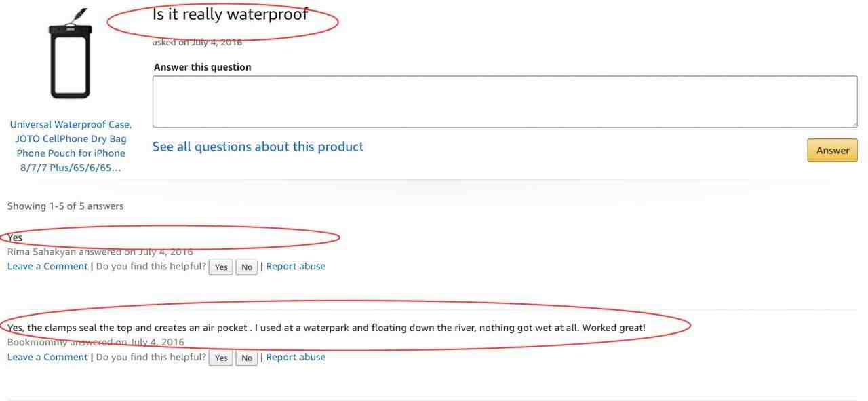Report abuse on Rima Sahakyan's answer
868x401 pixels.
pos(296,267)
